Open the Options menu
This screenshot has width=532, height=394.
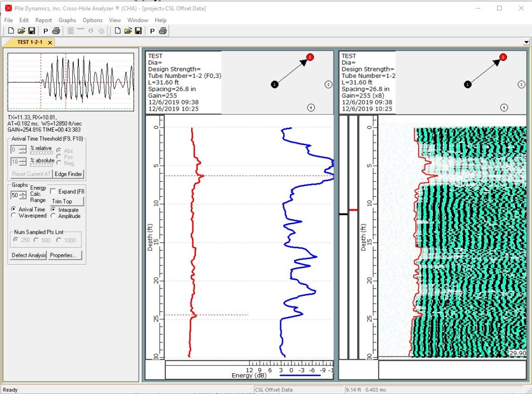(x=92, y=20)
